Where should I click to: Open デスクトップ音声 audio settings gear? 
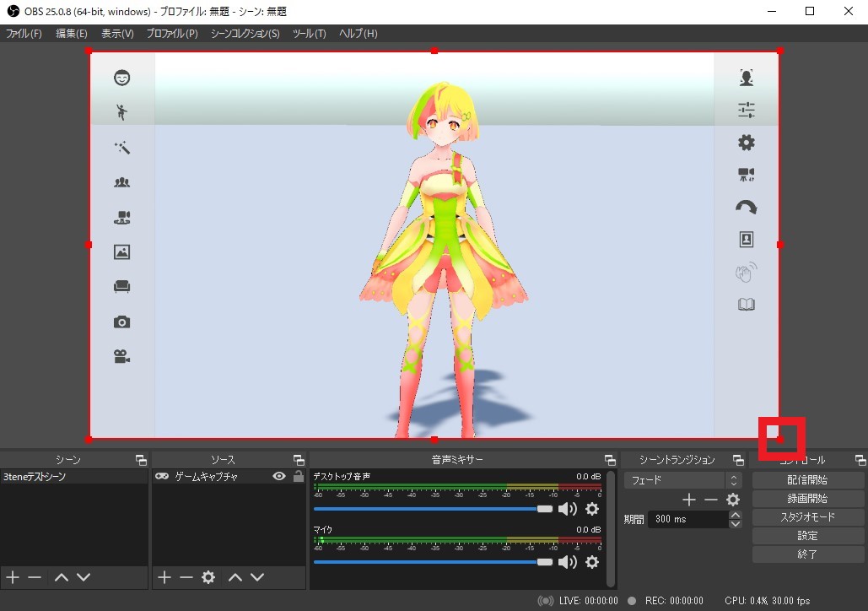click(592, 509)
